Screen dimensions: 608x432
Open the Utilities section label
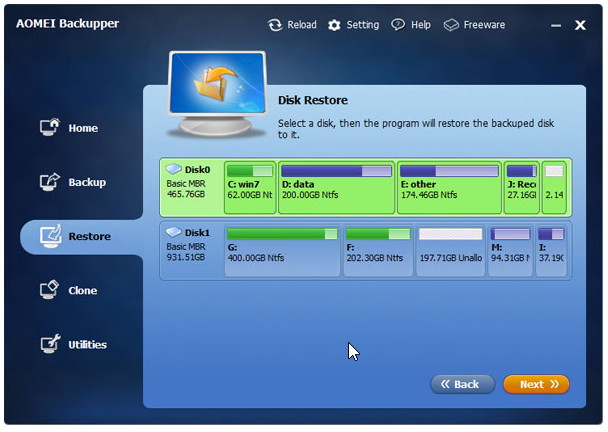(87, 344)
